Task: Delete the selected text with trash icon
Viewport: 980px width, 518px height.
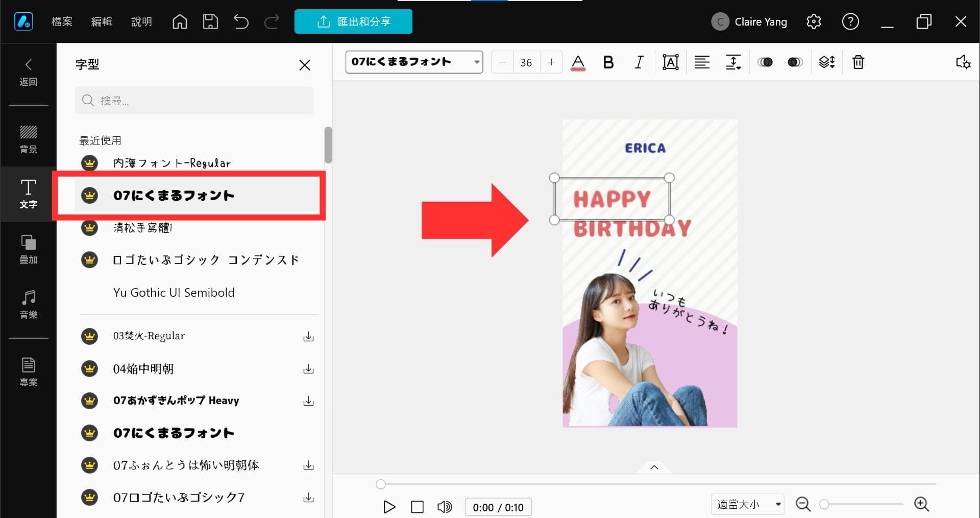Action: (858, 62)
